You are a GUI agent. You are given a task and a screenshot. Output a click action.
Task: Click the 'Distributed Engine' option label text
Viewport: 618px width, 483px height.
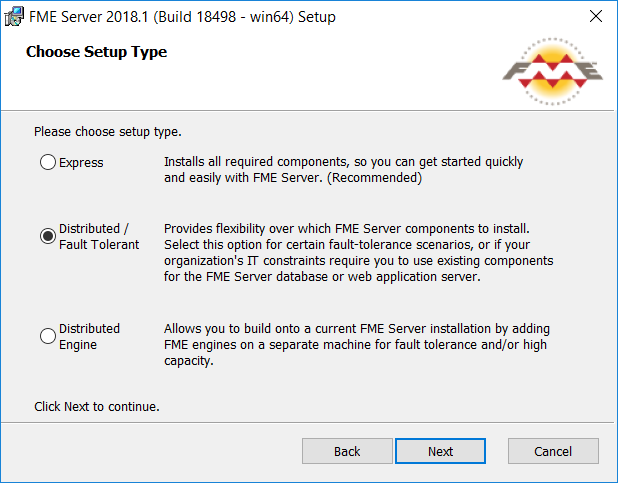click(89, 336)
